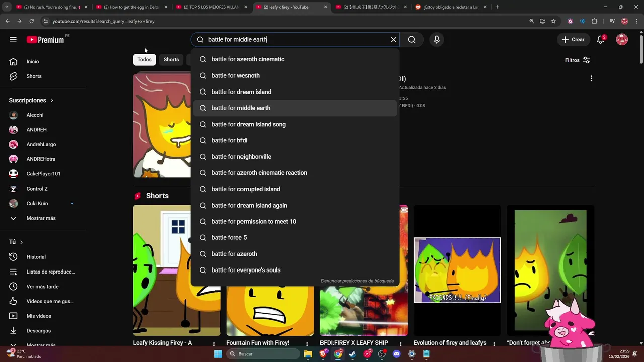Select suggestion battle for middle earth
644x362 pixels.
pyautogui.click(x=295, y=108)
